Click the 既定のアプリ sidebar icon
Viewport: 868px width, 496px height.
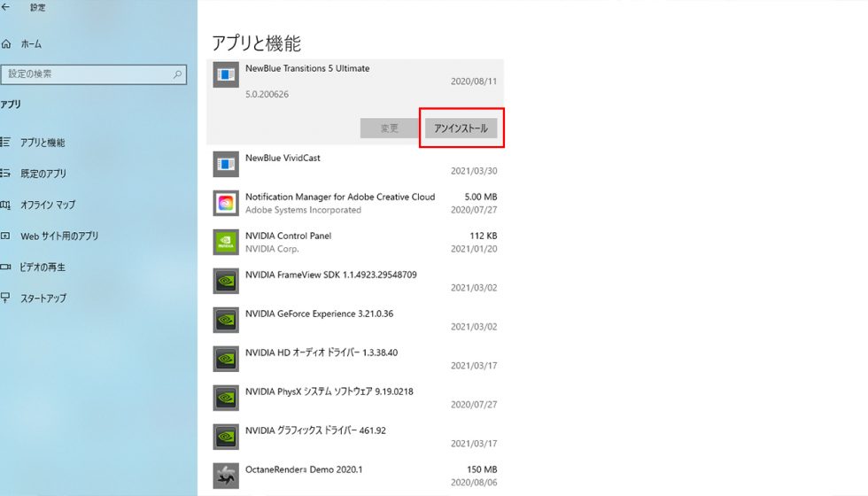click(x=5, y=174)
